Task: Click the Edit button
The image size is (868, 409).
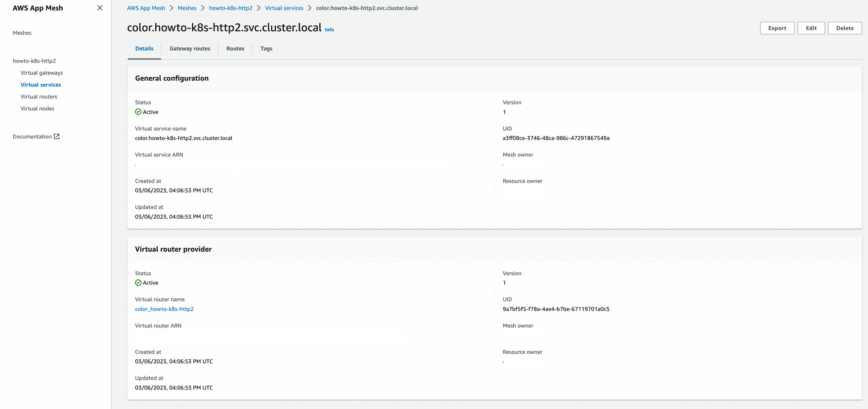Action: pyautogui.click(x=811, y=28)
